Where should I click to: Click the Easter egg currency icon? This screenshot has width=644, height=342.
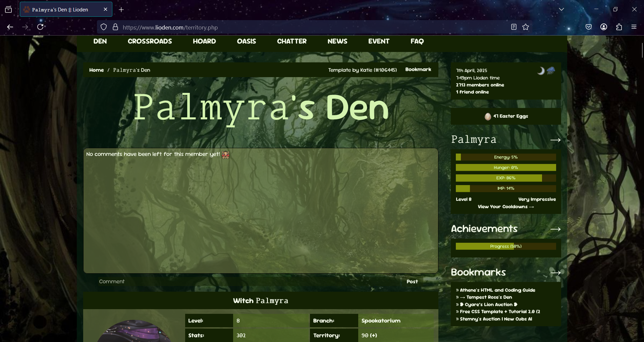click(x=488, y=116)
